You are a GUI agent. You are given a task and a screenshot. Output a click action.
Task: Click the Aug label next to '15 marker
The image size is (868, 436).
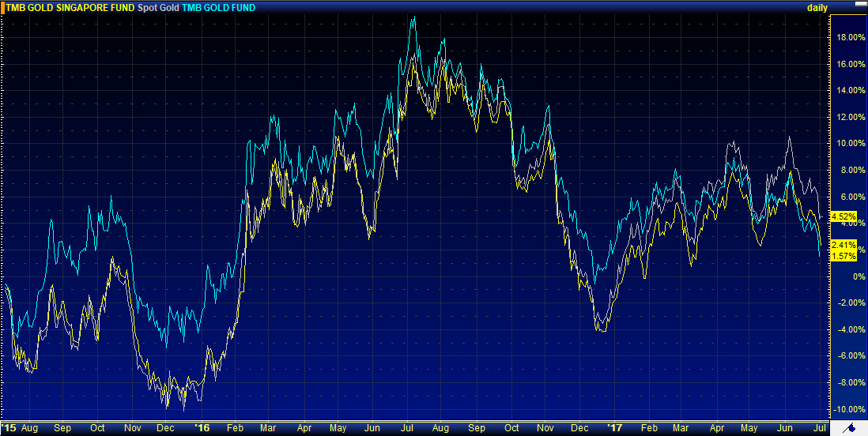(x=29, y=427)
